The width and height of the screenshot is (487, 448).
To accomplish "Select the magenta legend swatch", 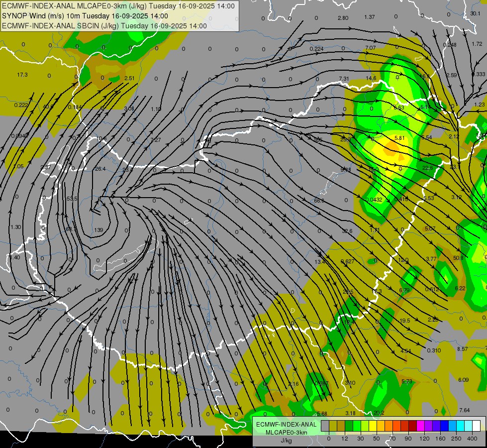I will tap(420, 426).
